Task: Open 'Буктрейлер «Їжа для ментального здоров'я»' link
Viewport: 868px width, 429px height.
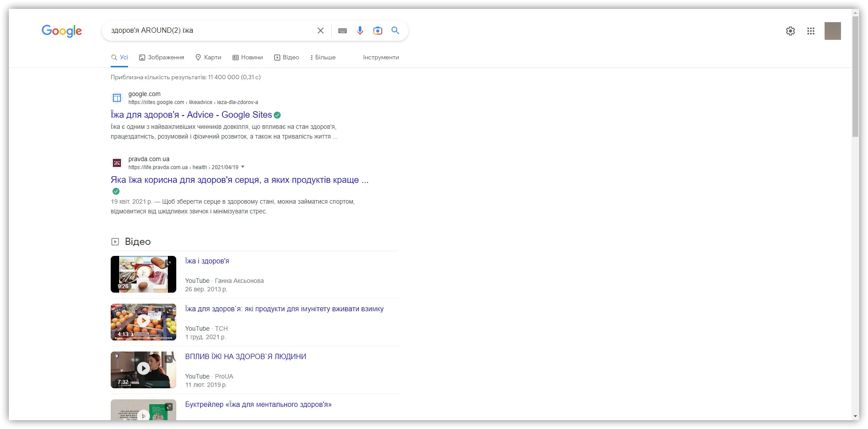Action: [258, 405]
